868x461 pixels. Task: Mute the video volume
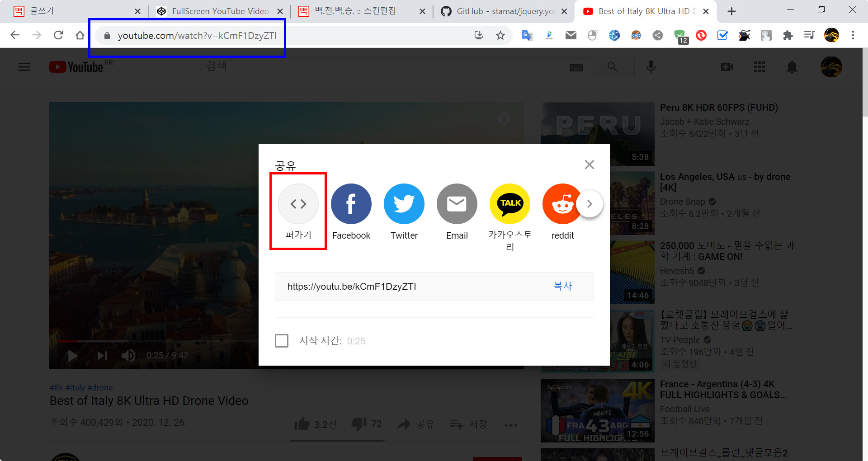pos(128,356)
